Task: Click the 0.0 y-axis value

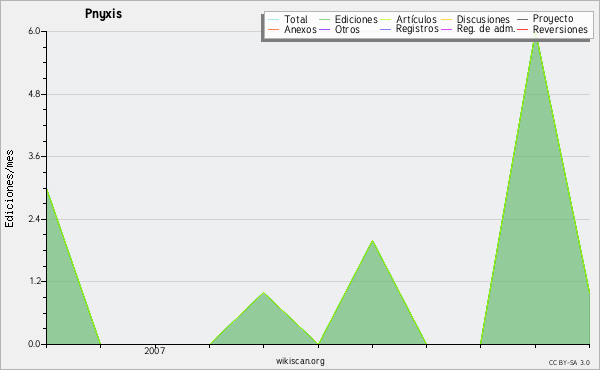Action: tap(34, 344)
